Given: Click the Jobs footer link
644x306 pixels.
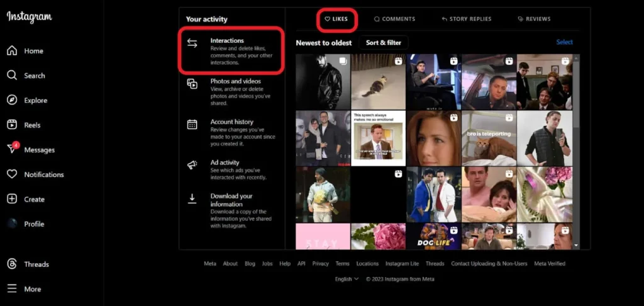Looking at the screenshot, I should click(267, 264).
